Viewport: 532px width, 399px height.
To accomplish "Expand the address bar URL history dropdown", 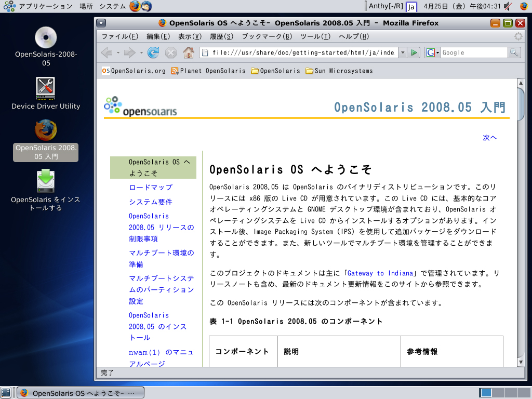I will pyautogui.click(x=403, y=52).
